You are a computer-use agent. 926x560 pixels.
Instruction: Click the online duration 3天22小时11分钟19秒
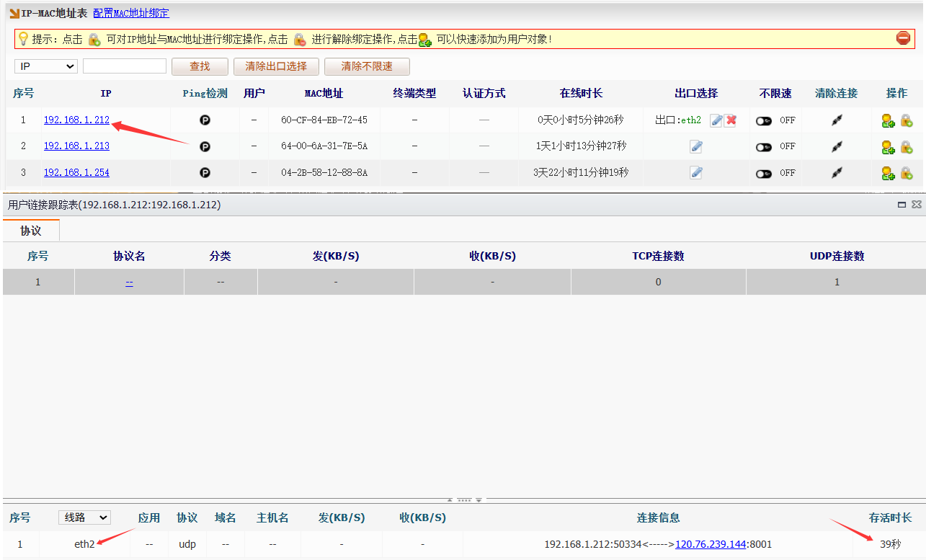[581, 173]
